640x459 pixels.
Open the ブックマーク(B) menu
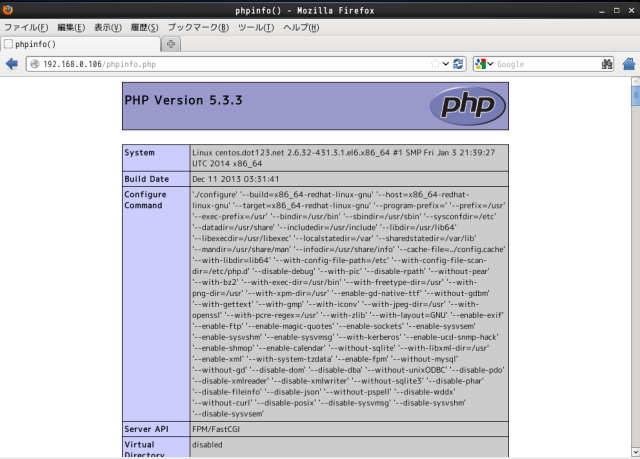(198, 28)
